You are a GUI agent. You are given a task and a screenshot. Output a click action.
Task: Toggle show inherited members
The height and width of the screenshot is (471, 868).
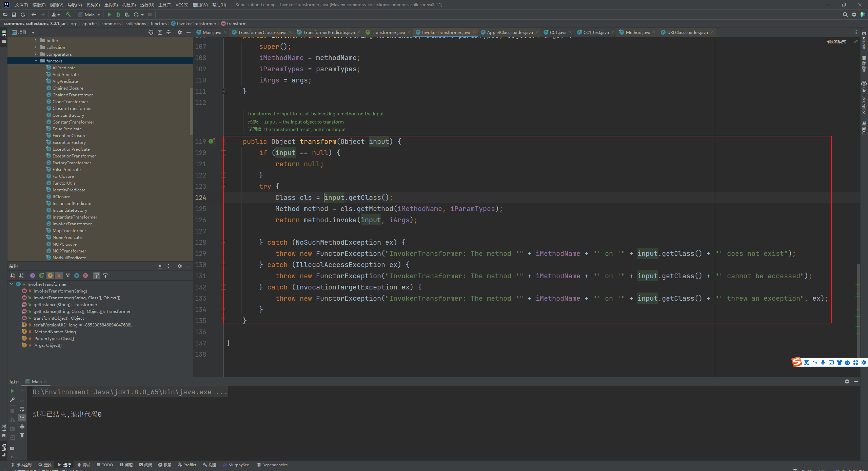41,276
